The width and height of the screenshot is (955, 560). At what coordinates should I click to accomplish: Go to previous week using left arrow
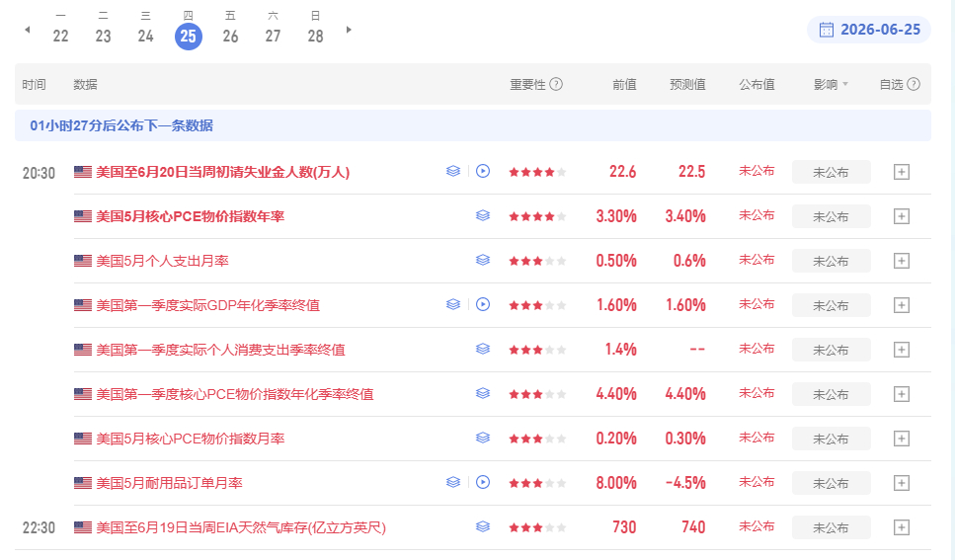(x=28, y=30)
